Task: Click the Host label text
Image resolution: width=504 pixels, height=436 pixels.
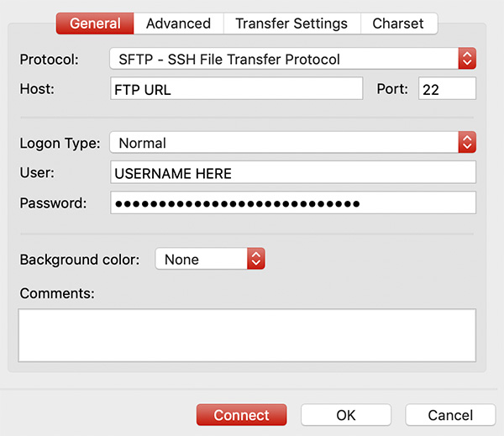Action: click(37, 89)
